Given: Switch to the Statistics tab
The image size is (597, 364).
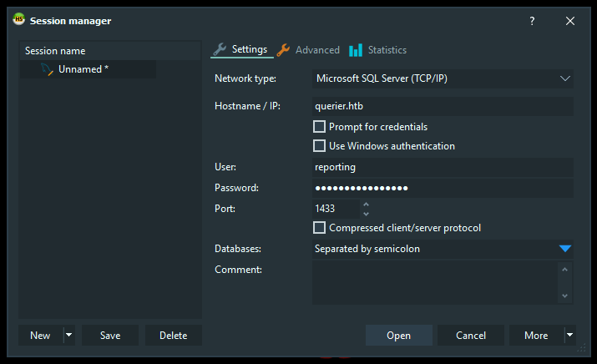Looking at the screenshot, I should pyautogui.click(x=387, y=50).
